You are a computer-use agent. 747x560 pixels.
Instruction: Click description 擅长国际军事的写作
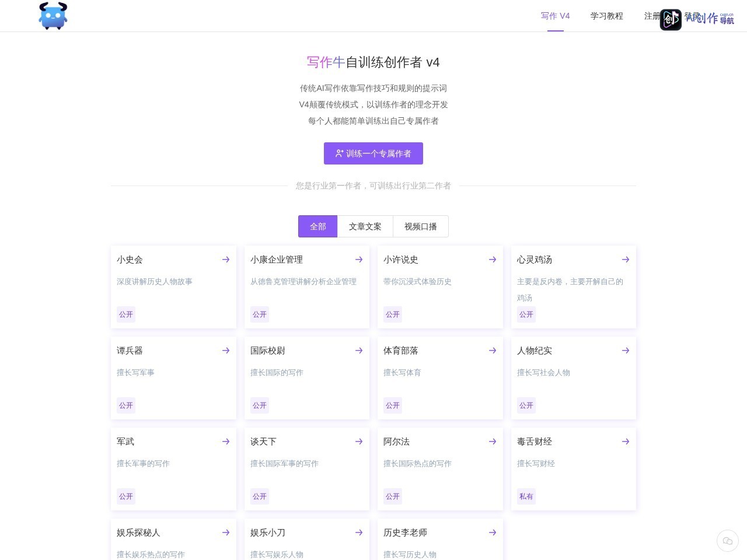pos(284,463)
